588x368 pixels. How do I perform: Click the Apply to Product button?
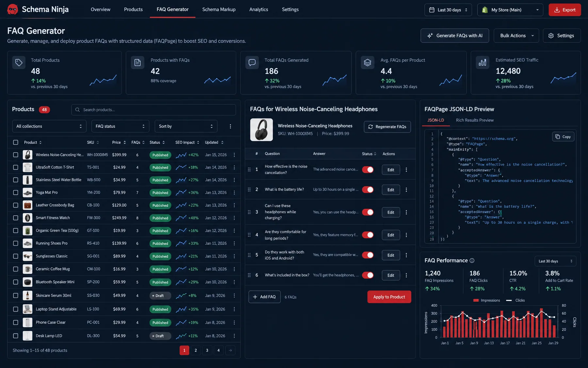point(389,297)
